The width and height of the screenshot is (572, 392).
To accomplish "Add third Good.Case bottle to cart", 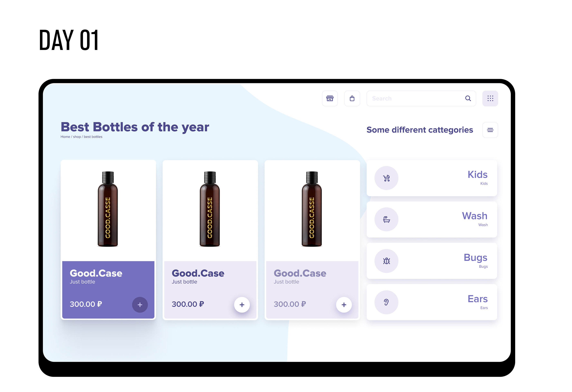I will pos(344,305).
